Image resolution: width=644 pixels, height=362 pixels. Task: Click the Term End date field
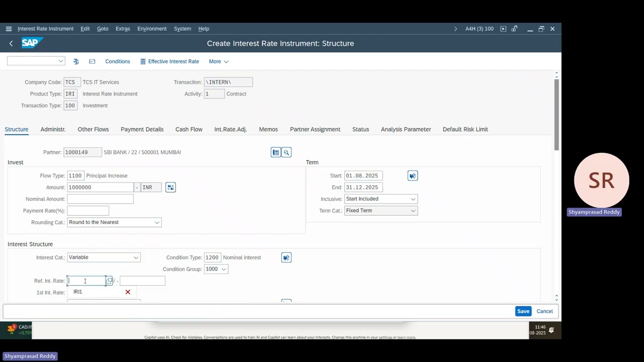(363, 188)
